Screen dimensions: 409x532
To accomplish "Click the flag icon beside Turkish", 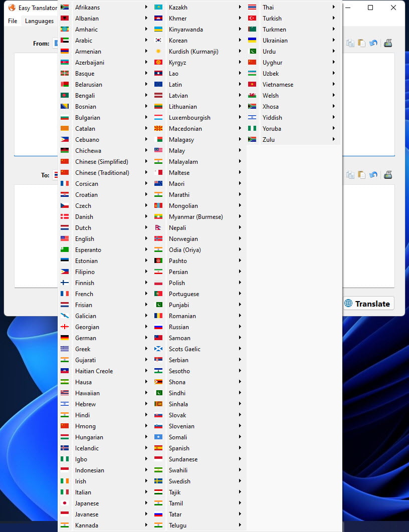I will click(x=252, y=19).
